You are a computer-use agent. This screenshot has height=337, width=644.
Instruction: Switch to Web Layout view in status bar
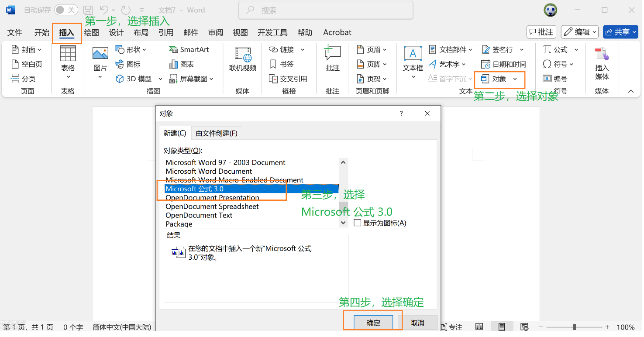[524, 327]
